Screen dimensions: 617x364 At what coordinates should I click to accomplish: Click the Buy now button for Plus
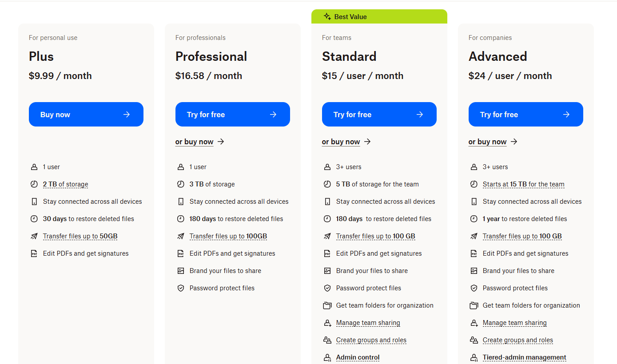[x=86, y=115]
